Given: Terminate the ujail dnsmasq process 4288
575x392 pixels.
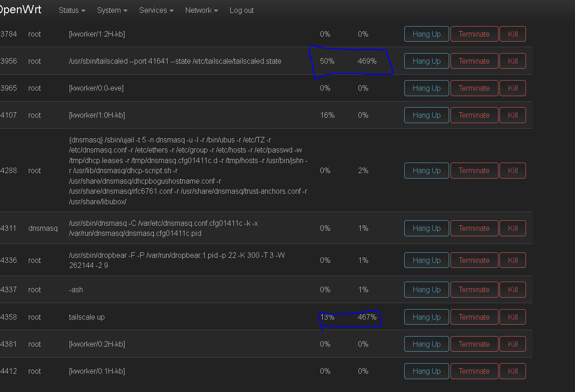Looking at the screenshot, I should pos(474,170).
